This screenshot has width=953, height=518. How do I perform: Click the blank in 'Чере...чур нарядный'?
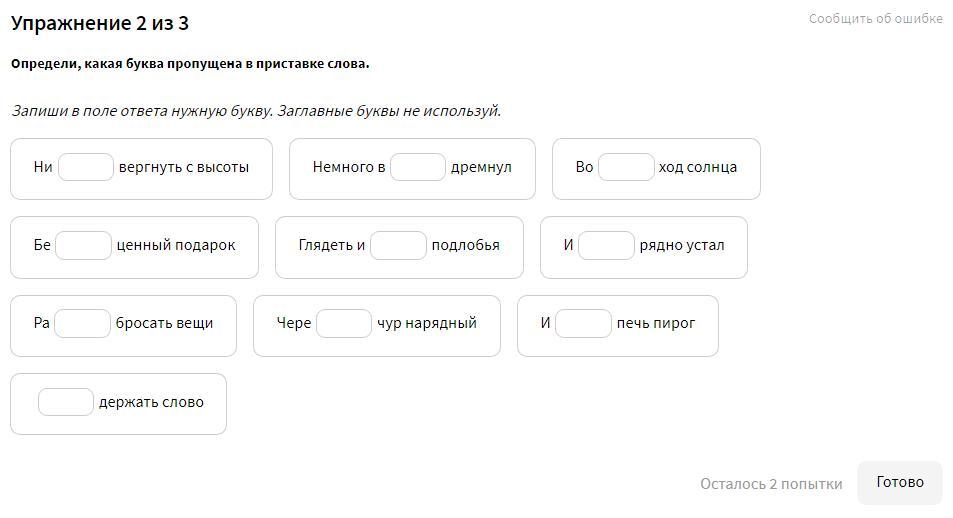344,323
